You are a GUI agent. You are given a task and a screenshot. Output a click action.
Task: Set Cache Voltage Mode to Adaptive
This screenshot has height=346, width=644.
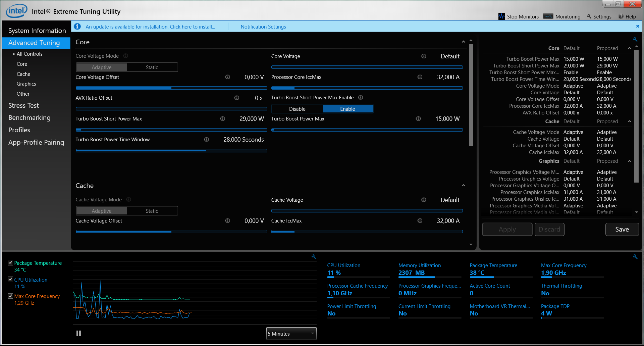[x=102, y=211]
